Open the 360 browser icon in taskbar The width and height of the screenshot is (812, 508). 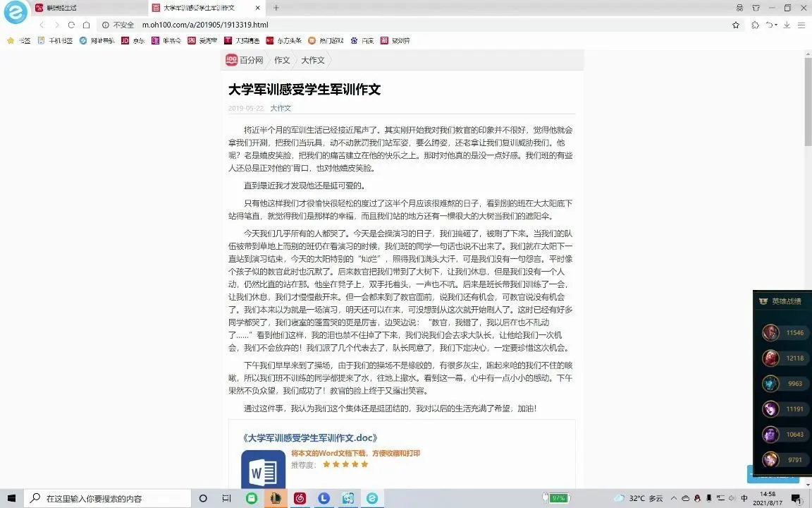[x=372, y=498]
